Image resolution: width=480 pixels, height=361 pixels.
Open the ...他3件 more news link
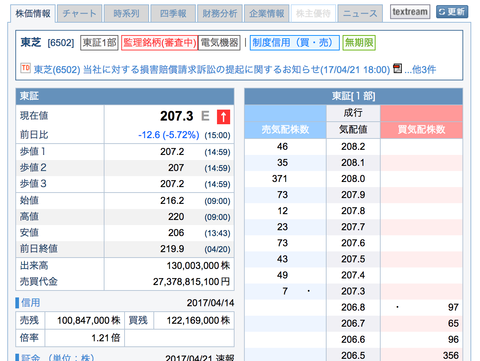point(420,70)
